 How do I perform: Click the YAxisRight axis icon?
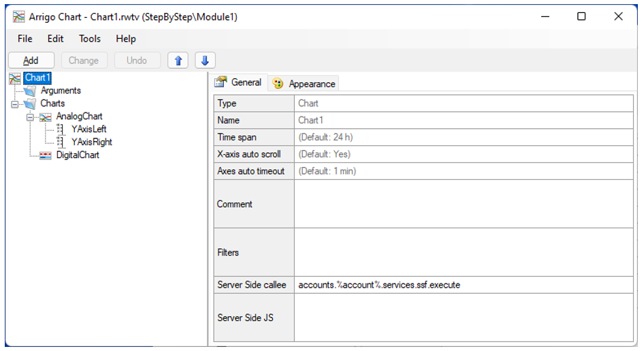[61, 142]
